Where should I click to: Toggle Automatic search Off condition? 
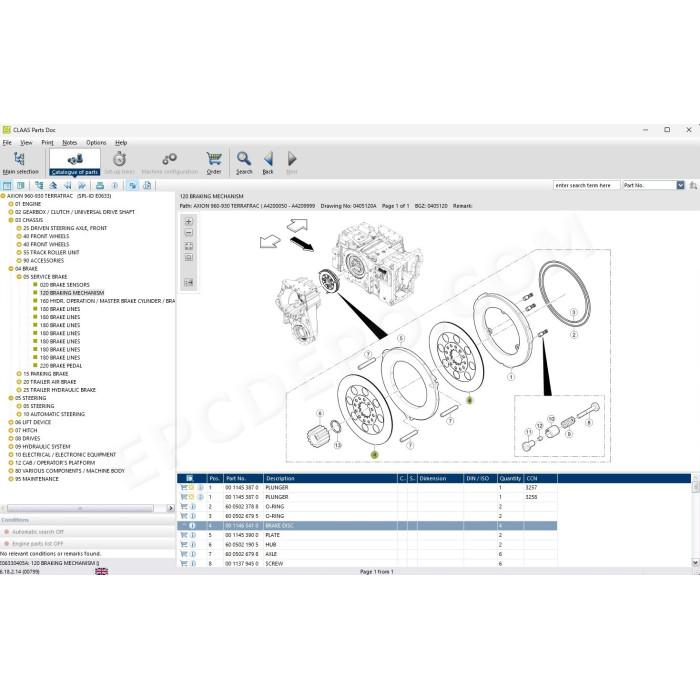(x=38, y=532)
